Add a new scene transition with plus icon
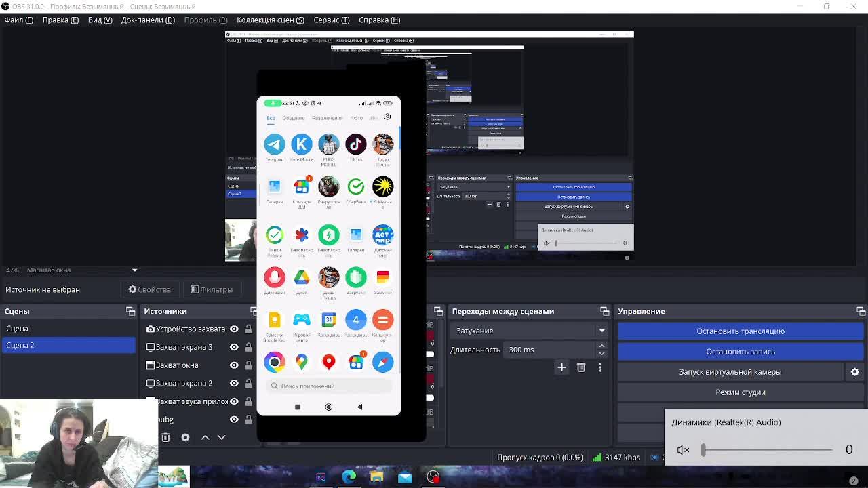 561,367
